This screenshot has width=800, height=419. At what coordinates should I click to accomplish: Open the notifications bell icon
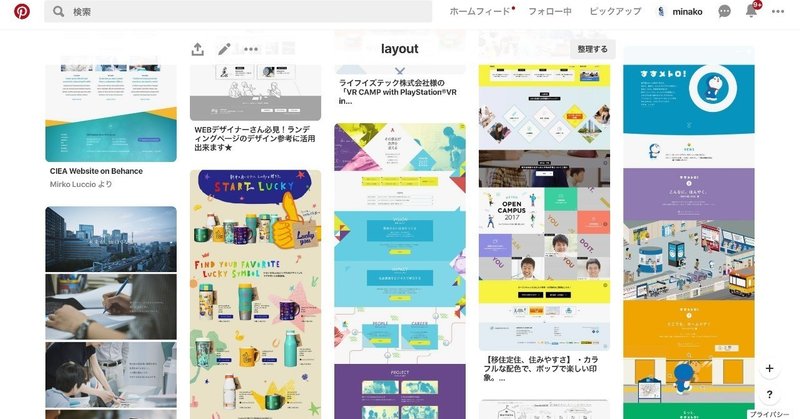751,11
